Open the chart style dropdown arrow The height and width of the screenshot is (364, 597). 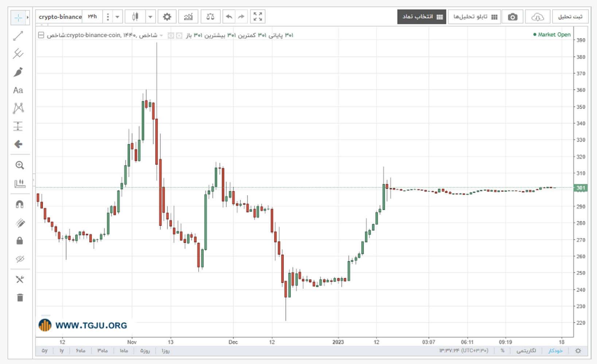[x=150, y=17]
